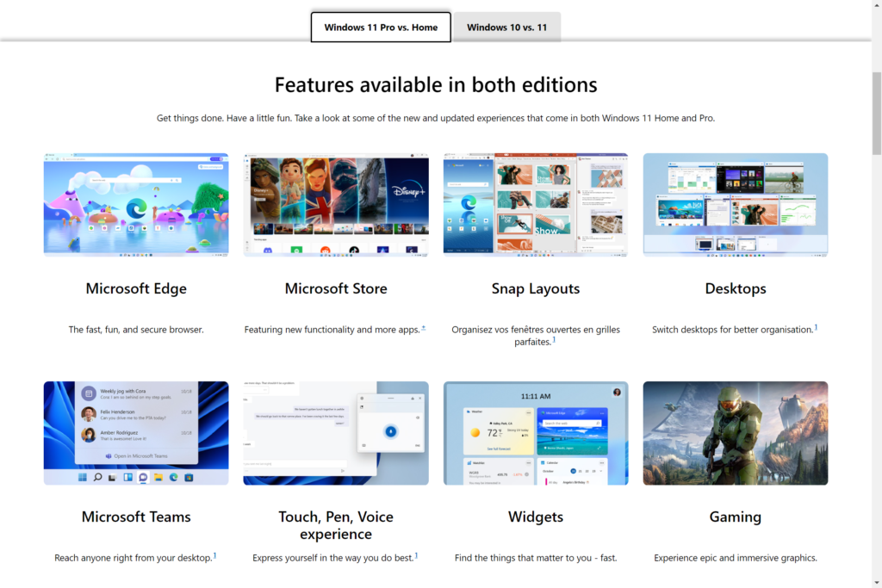Open the Touch, Pen, Voice experience image
The height and width of the screenshot is (588, 882).
pos(336,433)
